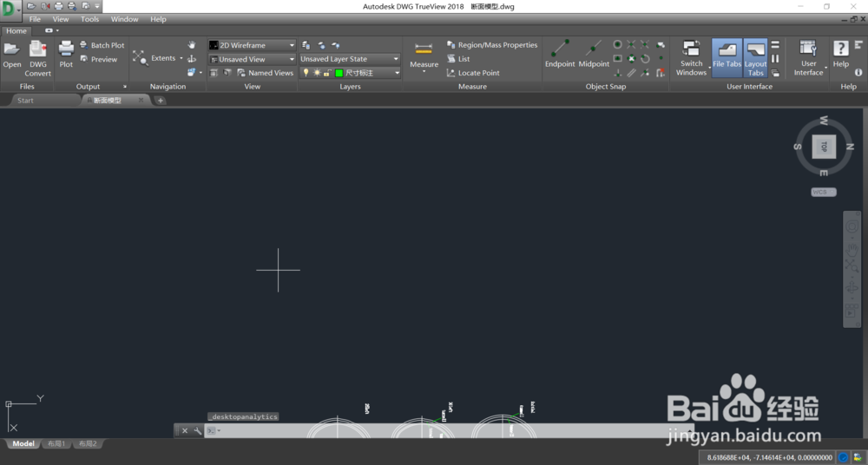Toggle layer on/off lightbulb

306,73
